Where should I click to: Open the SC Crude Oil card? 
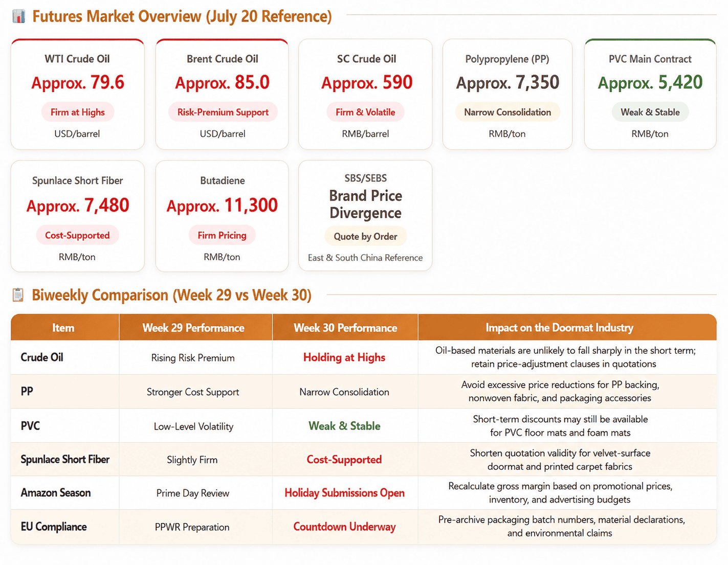click(x=365, y=95)
